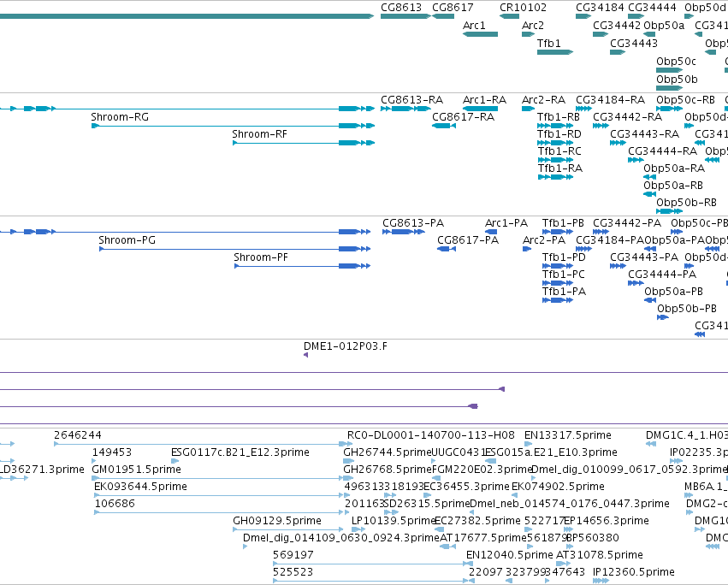This screenshot has width=728, height=585.
Task: Click the Shroom-RG transcript label
Action: [x=120, y=117]
